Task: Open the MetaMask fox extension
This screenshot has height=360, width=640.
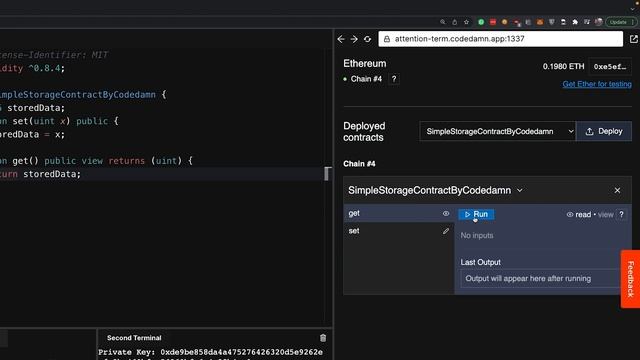Action: click(540, 22)
